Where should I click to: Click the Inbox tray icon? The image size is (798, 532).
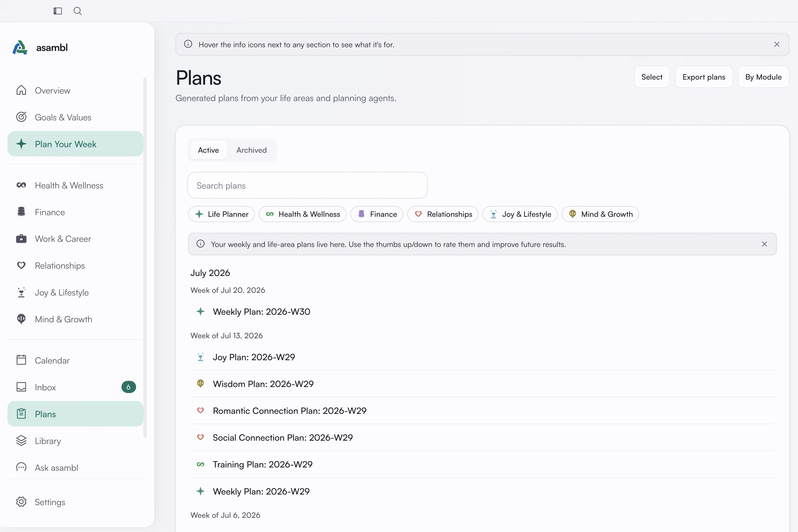(x=21, y=387)
